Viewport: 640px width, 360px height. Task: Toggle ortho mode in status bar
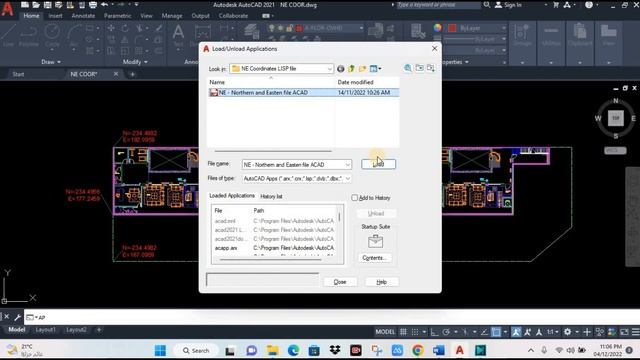pos(434,332)
